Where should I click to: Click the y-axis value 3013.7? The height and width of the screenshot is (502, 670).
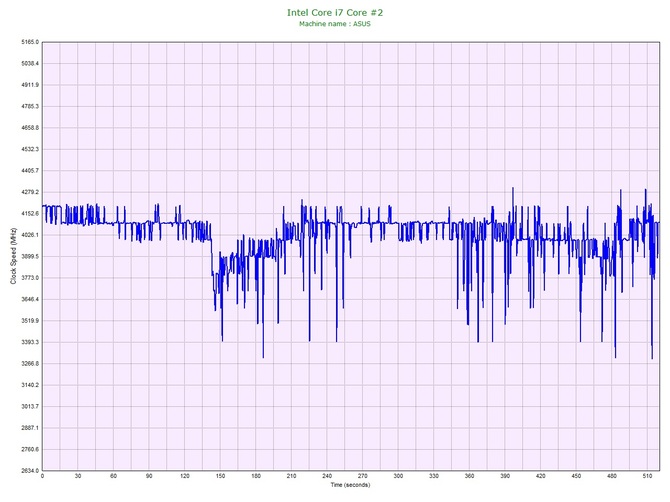coord(30,407)
